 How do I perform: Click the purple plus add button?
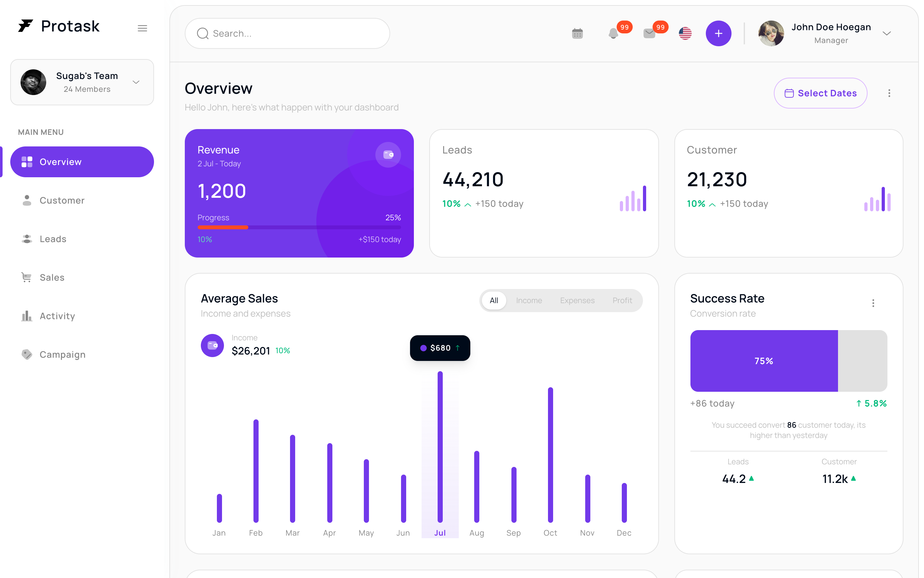click(719, 34)
